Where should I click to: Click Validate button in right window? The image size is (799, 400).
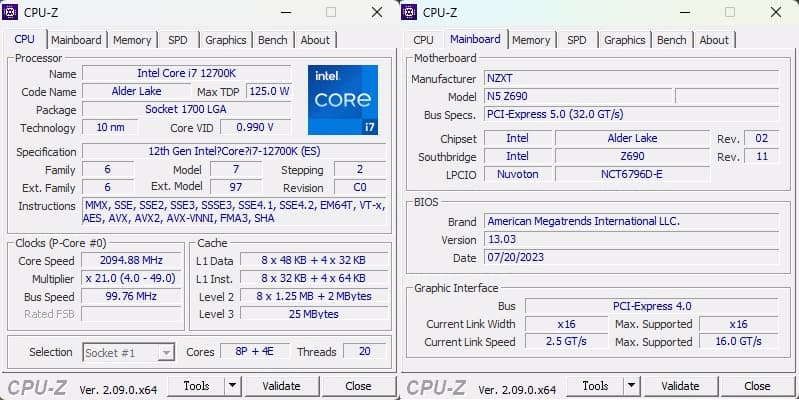(680, 386)
